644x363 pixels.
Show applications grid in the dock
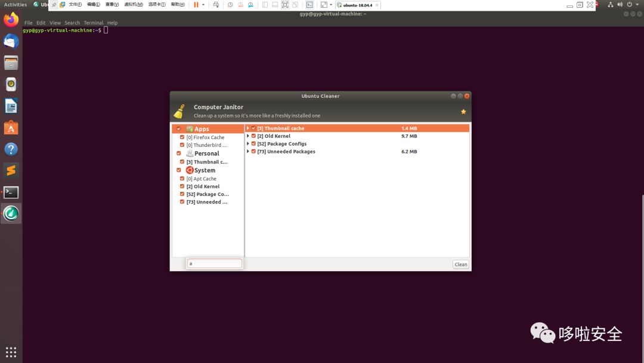coord(11,352)
